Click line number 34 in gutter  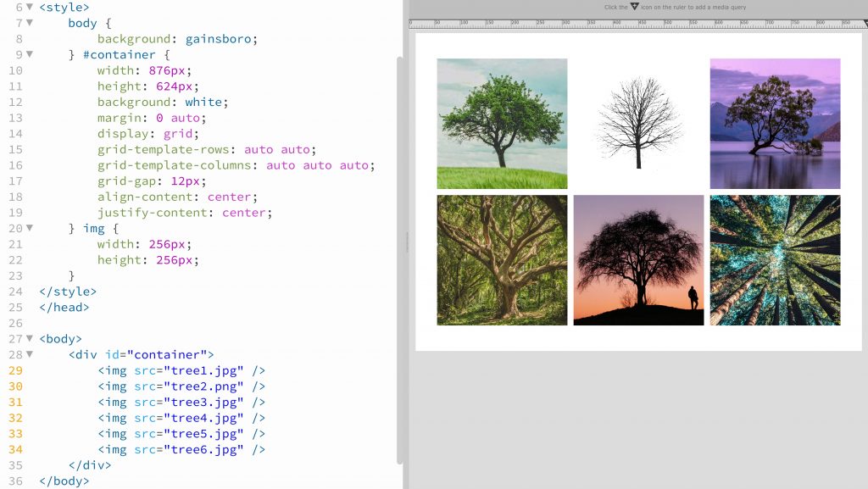tap(15, 450)
